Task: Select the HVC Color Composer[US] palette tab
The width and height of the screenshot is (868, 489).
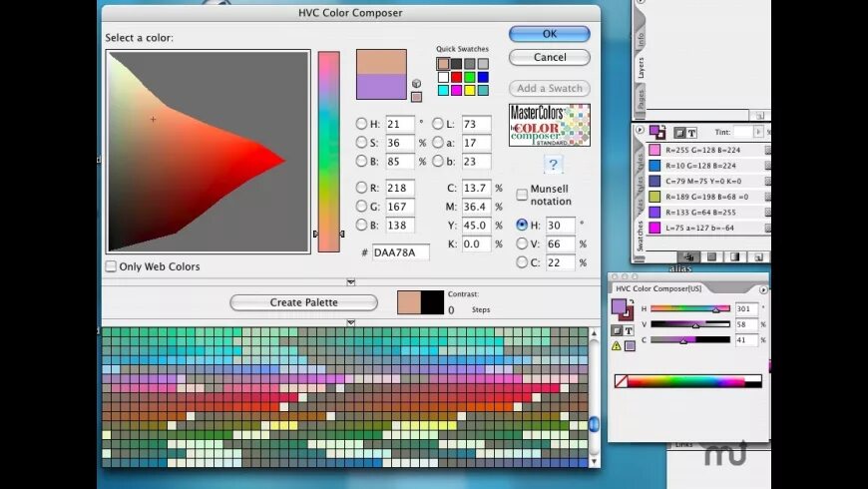Action: click(658, 288)
